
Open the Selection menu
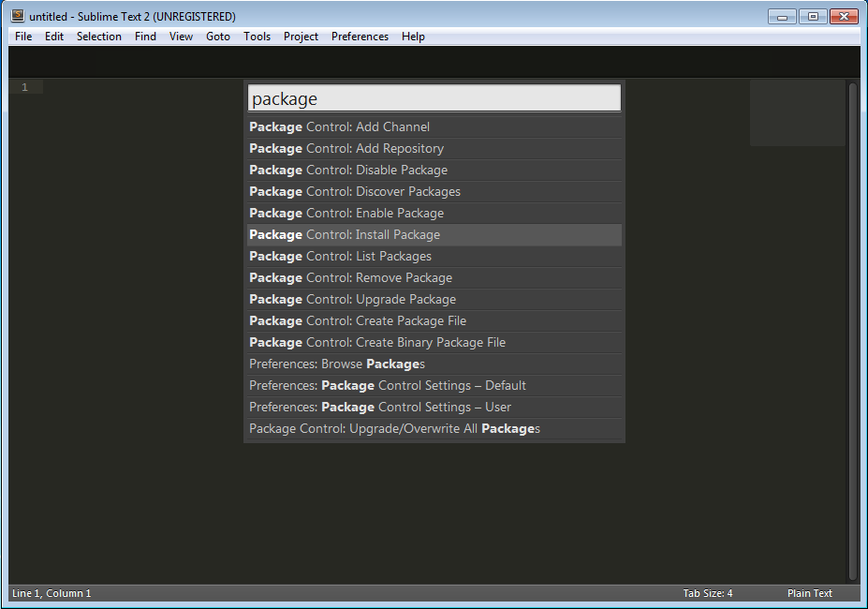(x=99, y=37)
